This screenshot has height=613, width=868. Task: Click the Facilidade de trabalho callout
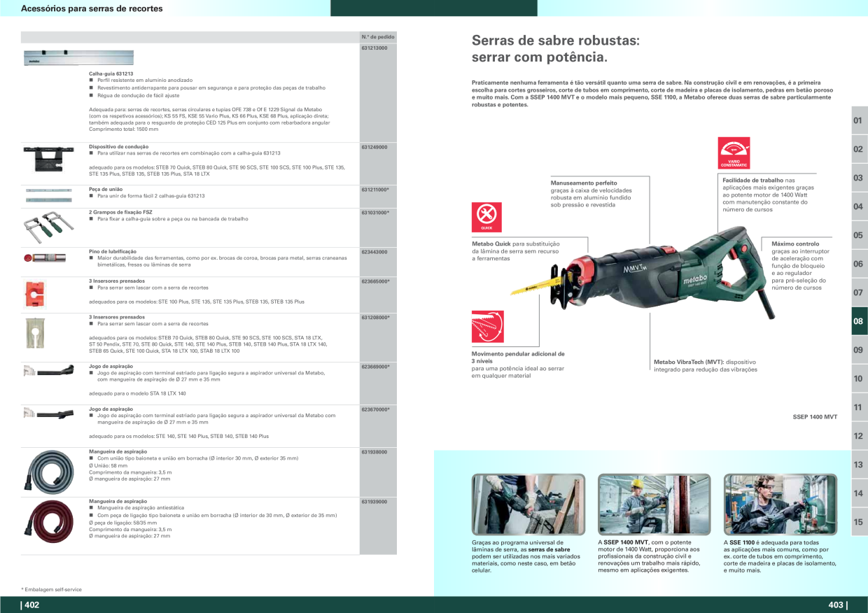click(769, 195)
